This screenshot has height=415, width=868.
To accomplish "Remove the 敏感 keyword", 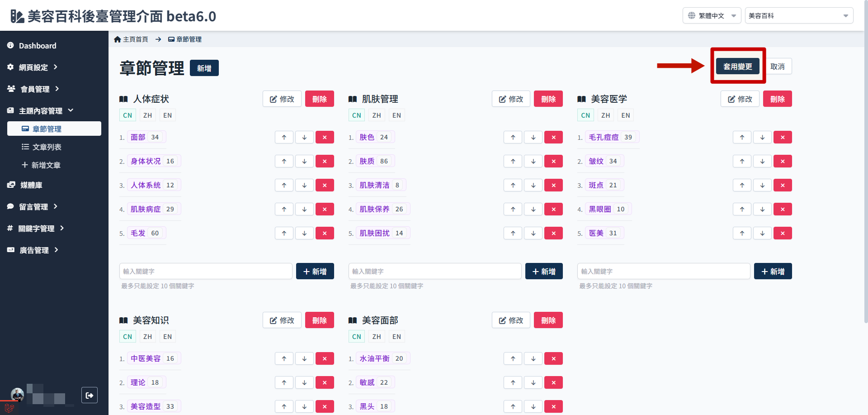I will pos(554,382).
